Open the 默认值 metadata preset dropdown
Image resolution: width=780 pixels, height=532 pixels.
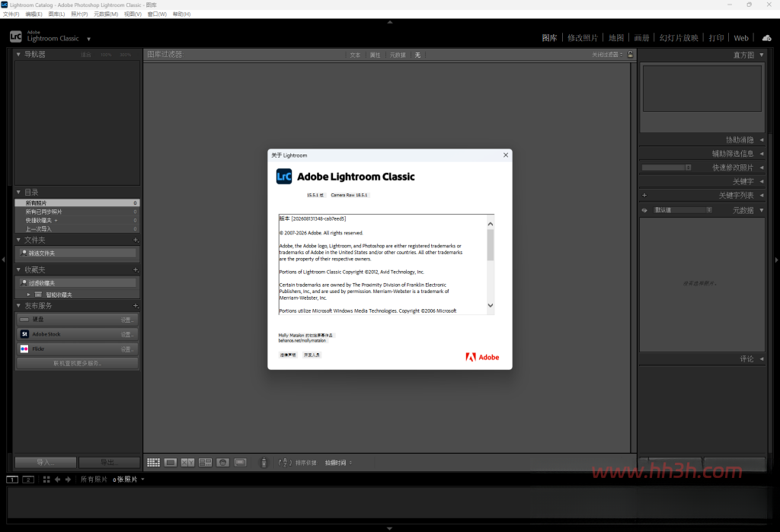(682, 210)
